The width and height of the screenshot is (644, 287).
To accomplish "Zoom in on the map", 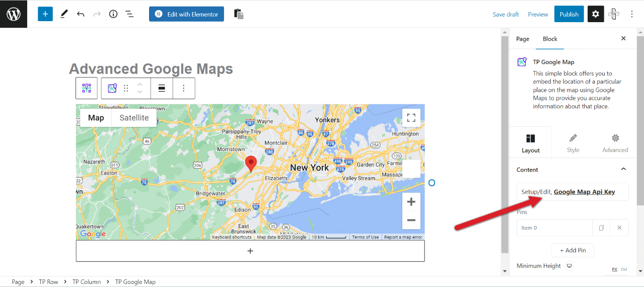I will 411,202.
